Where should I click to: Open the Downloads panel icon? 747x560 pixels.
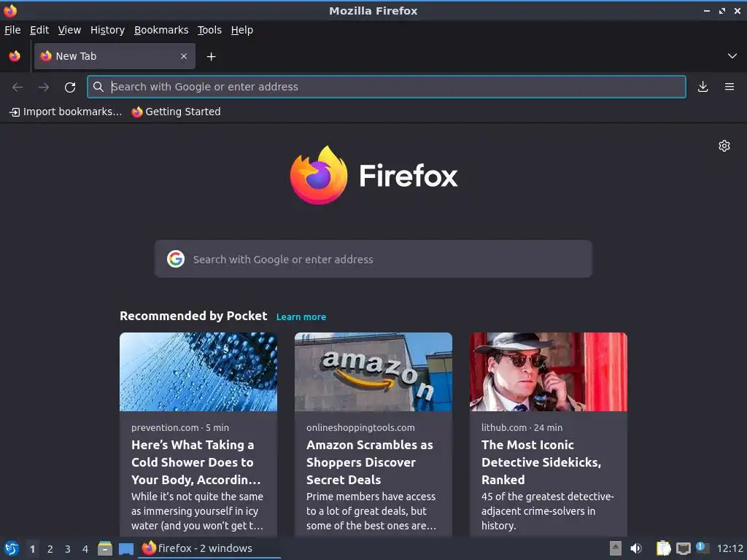click(x=703, y=87)
